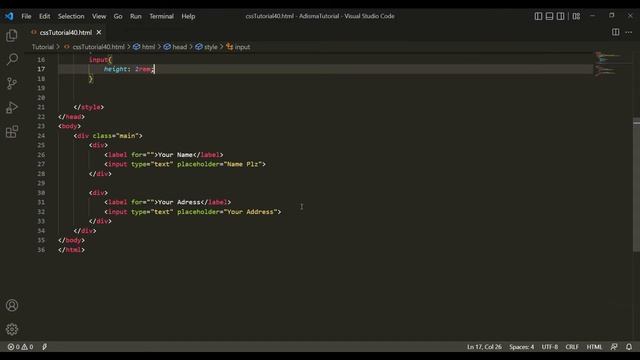Open the Run menu
The image size is (640, 360).
pos(136,16)
